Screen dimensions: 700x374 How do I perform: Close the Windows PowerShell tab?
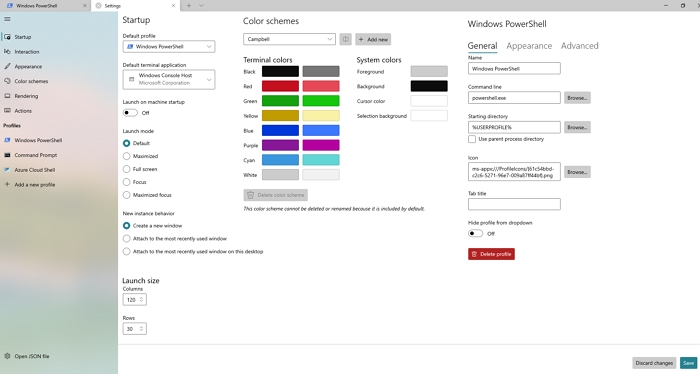[85, 6]
